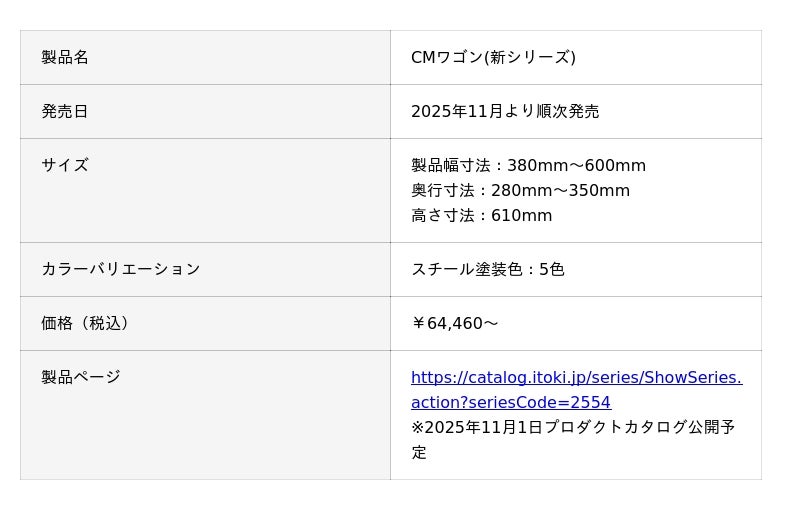Click the action?seriesCode=2554 link line

[x=510, y=403]
